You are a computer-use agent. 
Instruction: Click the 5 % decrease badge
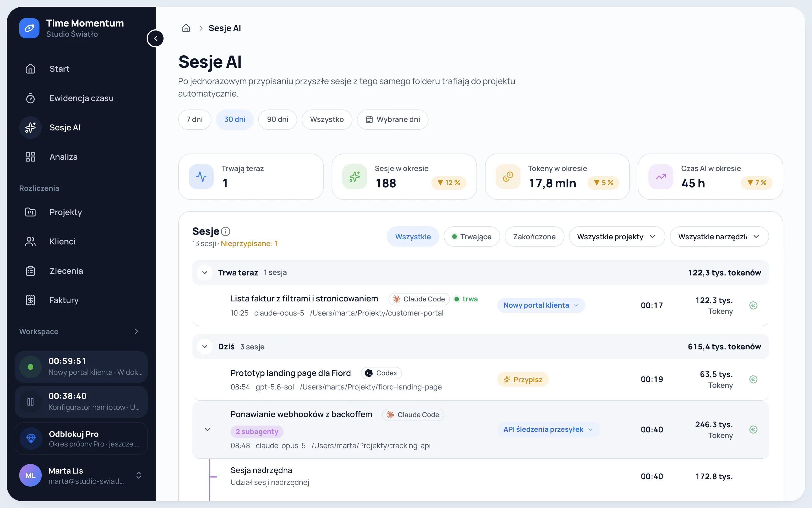(603, 183)
